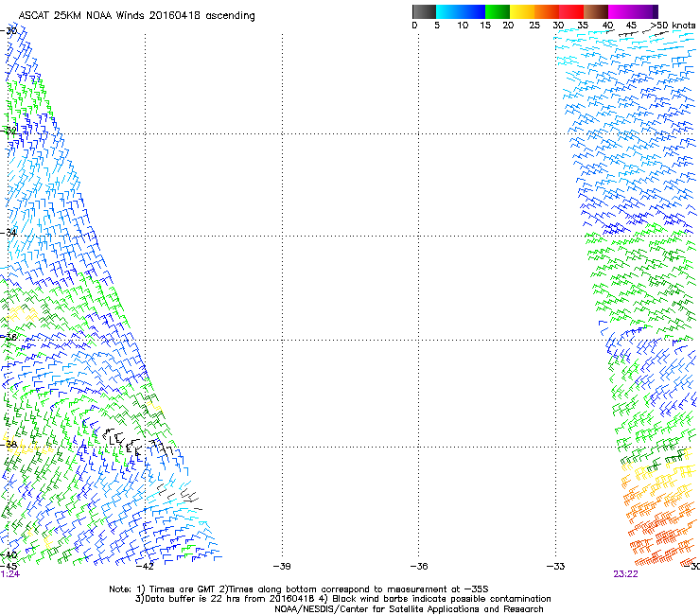The image size is (700, 615).
Task: Select the green 15-20 knots color segment
Action: [498, 11]
